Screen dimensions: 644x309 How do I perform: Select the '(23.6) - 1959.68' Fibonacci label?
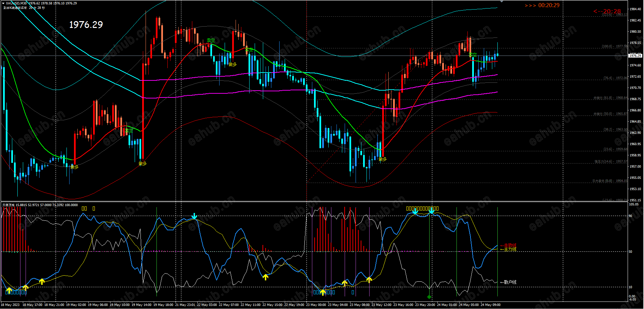615,149
